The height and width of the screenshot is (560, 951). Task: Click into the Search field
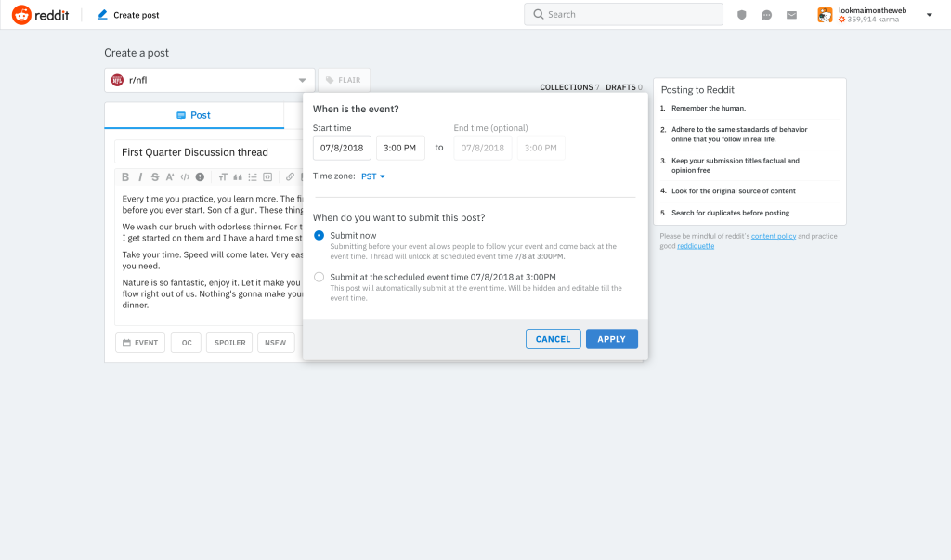point(623,14)
